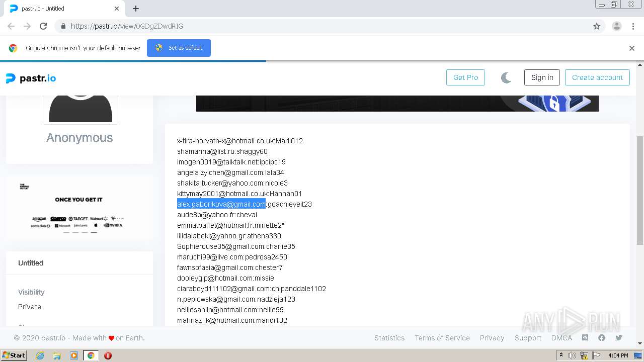Open the DMCA footer link

561,338
